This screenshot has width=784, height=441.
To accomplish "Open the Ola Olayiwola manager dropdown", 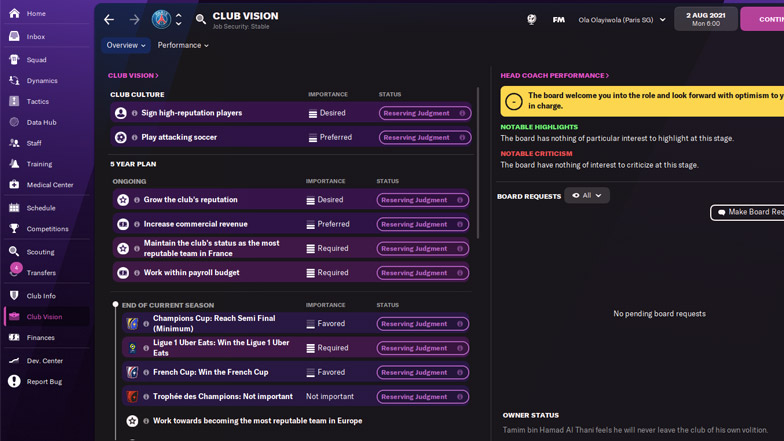I will coord(622,20).
